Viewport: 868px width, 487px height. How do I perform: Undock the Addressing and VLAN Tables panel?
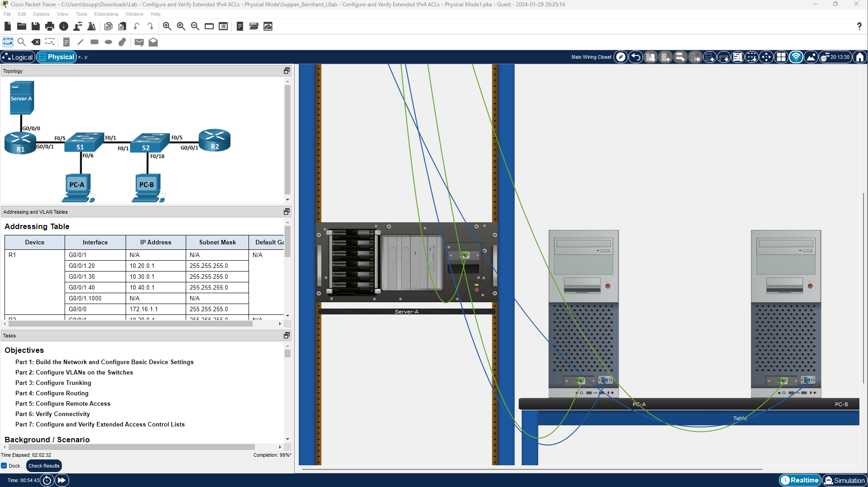(x=286, y=212)
